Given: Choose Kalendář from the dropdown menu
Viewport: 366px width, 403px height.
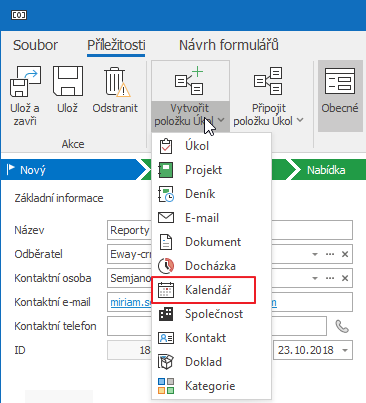Looking at the screenshot, I should 212,290.
